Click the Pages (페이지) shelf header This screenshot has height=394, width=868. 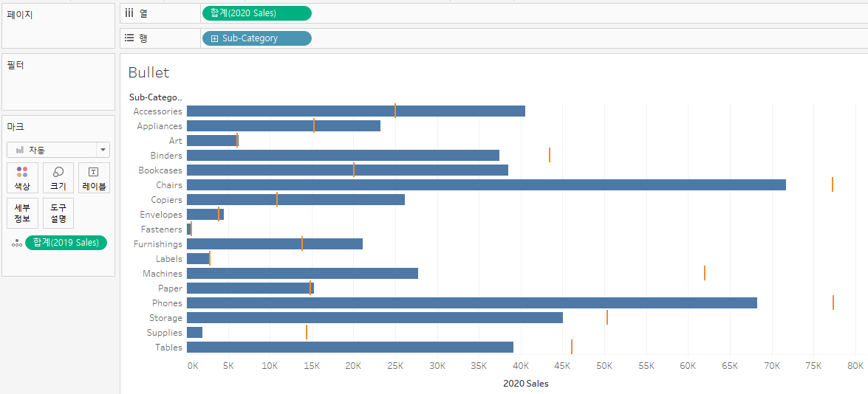(19, 15)
